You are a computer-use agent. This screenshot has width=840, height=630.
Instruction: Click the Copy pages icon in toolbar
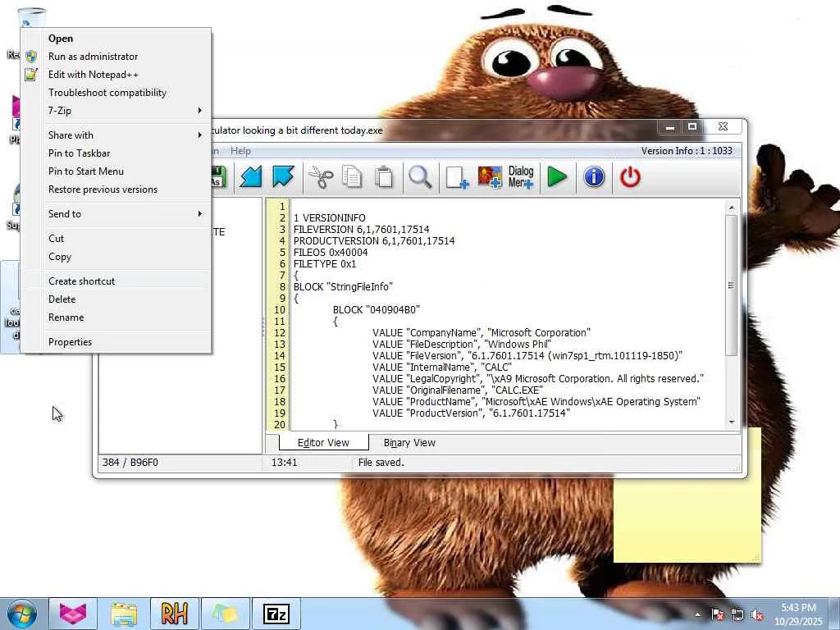pyautogui.click(x=352, y=177)
